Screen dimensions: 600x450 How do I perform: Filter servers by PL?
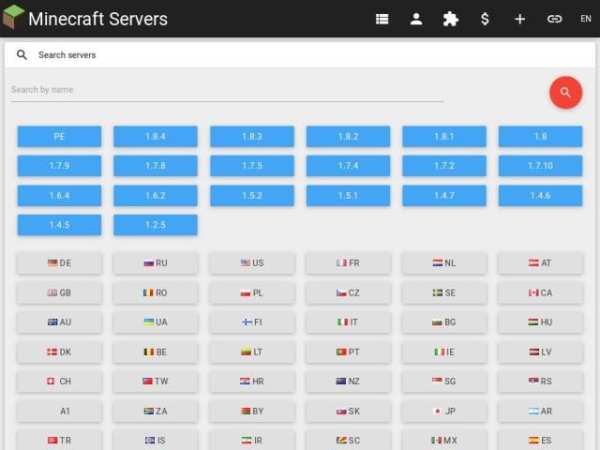click(x=252, y=293)
